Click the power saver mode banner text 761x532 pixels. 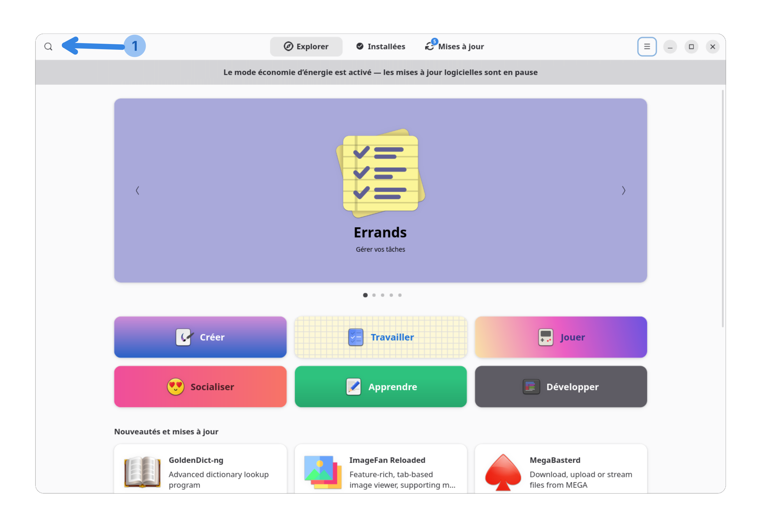(x=380, y=72)
